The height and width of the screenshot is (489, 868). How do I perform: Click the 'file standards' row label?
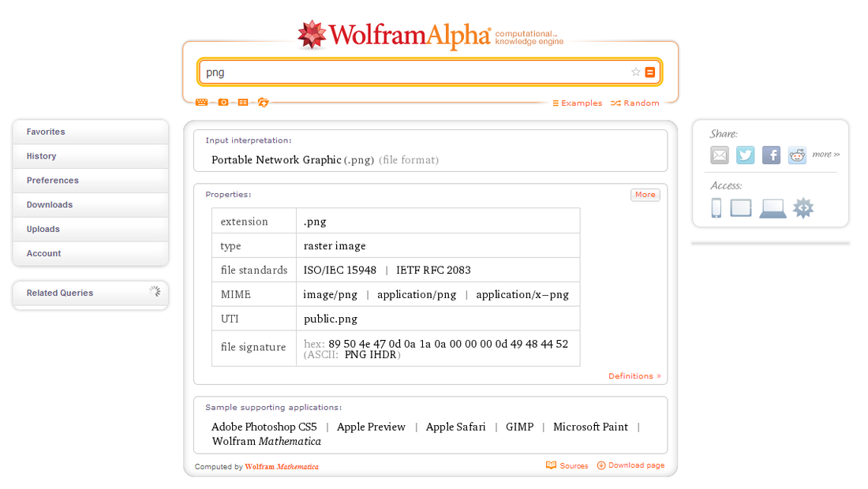pyautogui.click(x=254, y=270)
